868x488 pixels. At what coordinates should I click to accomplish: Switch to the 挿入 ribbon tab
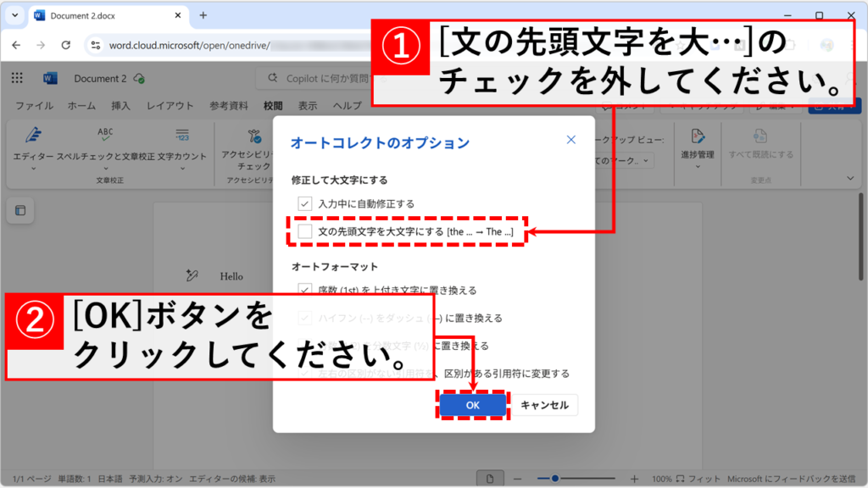click(120, 106)
